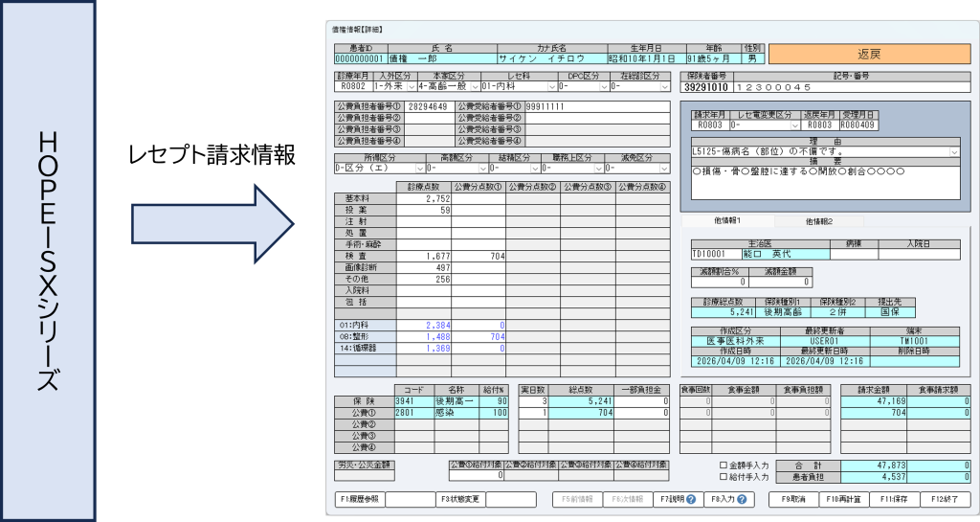Enable the 給付手入力 checkbox

tap(724, 476)
